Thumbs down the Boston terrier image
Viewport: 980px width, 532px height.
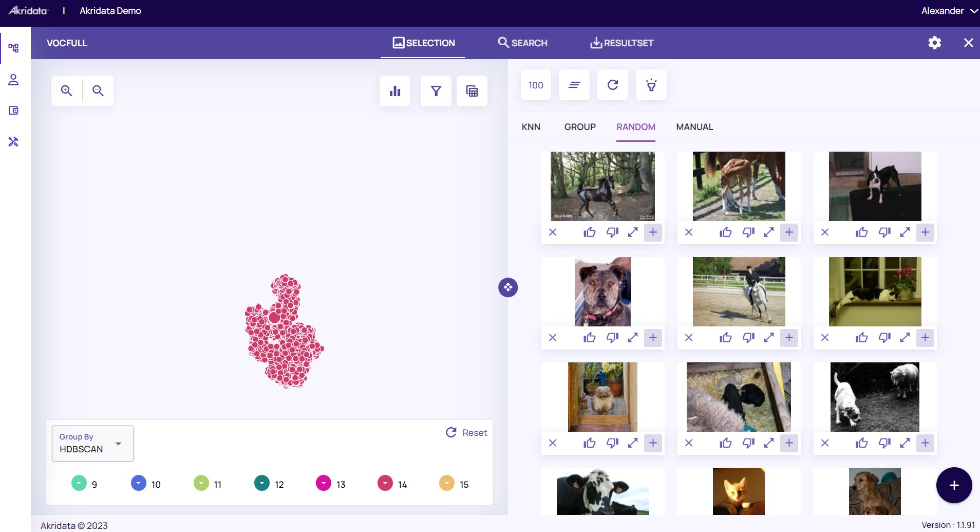pyautogui.click(x=884, y=232)
